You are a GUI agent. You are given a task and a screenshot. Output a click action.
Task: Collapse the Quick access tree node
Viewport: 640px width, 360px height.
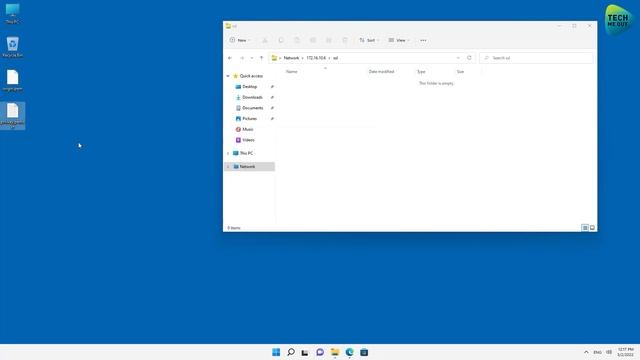pyautogui.click(x=228, y=76)
